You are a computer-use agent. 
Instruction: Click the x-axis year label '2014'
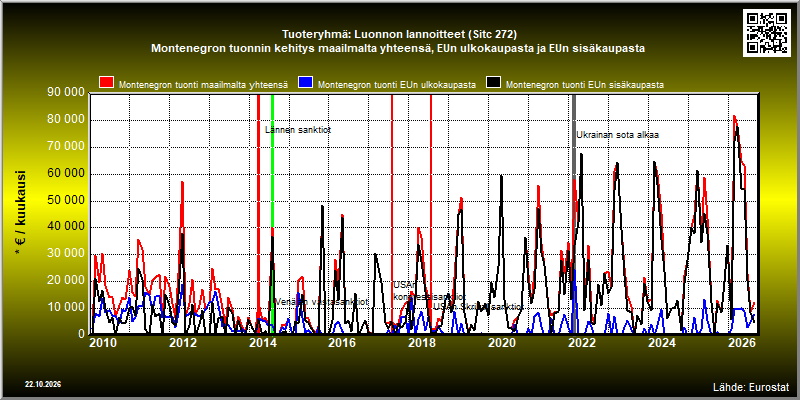(x=263, y=343)
